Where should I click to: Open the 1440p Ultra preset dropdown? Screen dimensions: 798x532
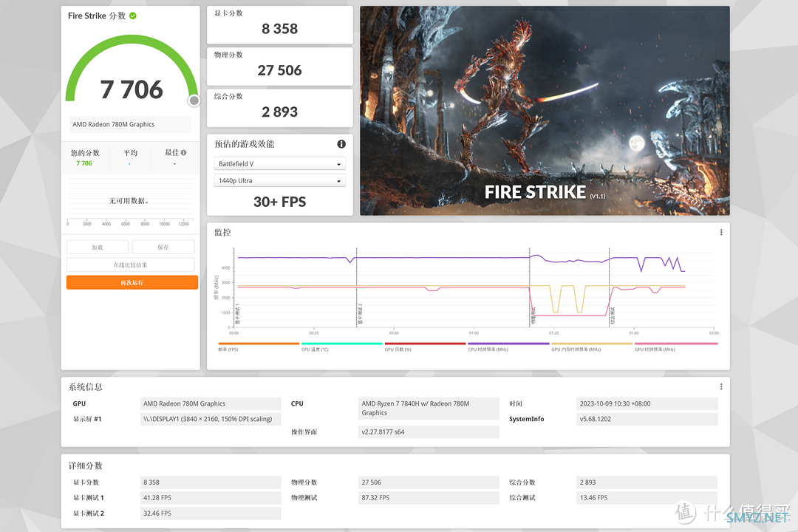pos(280,181)
